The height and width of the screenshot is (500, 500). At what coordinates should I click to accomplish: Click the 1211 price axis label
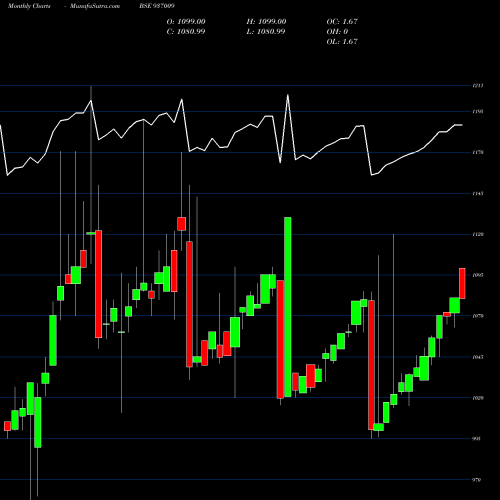click(478, 86)
